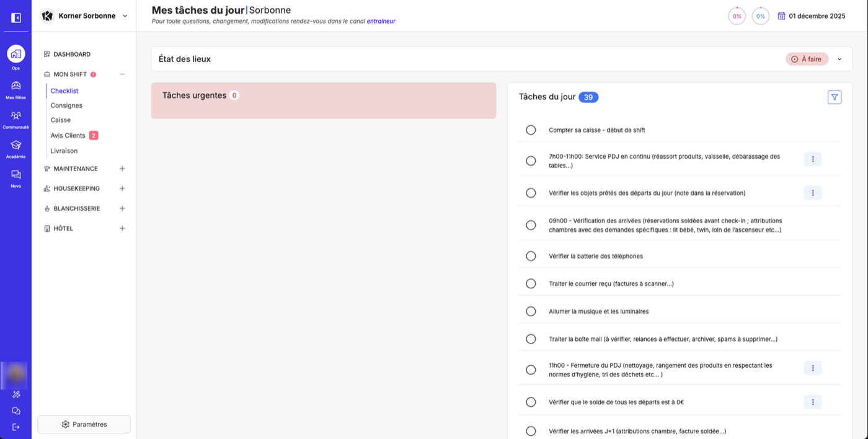Screen dimensions: 868x439
Task: Click the logout icon
Action: [x=16, y=427]
